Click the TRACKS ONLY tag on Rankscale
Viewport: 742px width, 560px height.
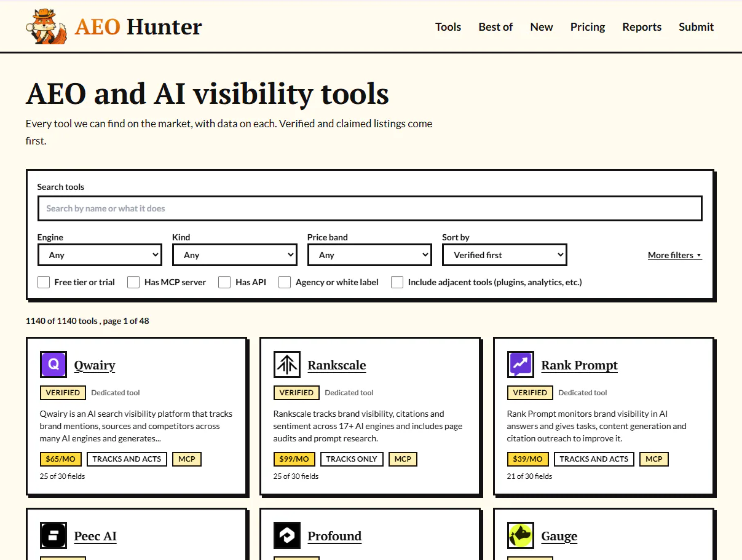[x=352, y=459]
